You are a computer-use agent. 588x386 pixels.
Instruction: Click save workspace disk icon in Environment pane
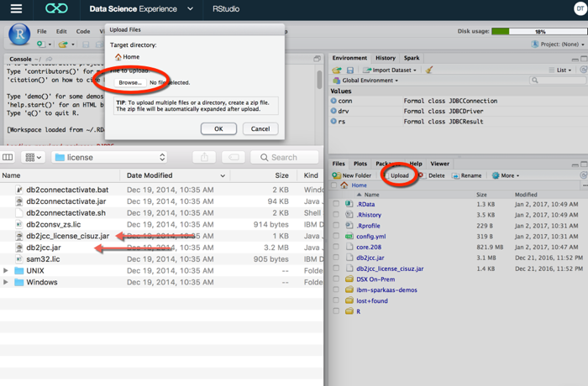pos(350,70)
